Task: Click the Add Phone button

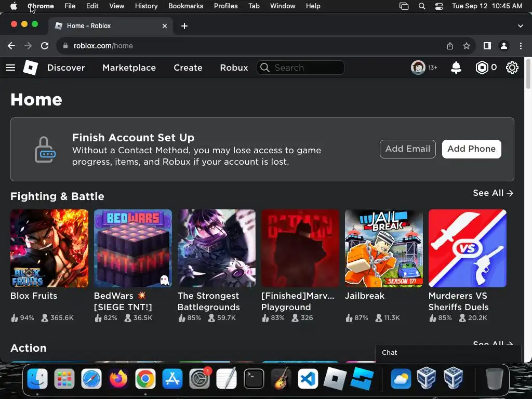Action: pyautogui.click(x=471, y=149)
